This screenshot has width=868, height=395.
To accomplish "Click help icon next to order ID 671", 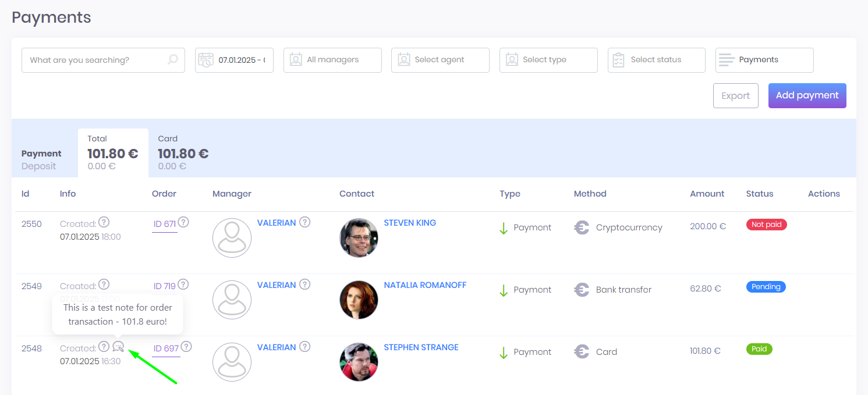I will tap(183, 222).
